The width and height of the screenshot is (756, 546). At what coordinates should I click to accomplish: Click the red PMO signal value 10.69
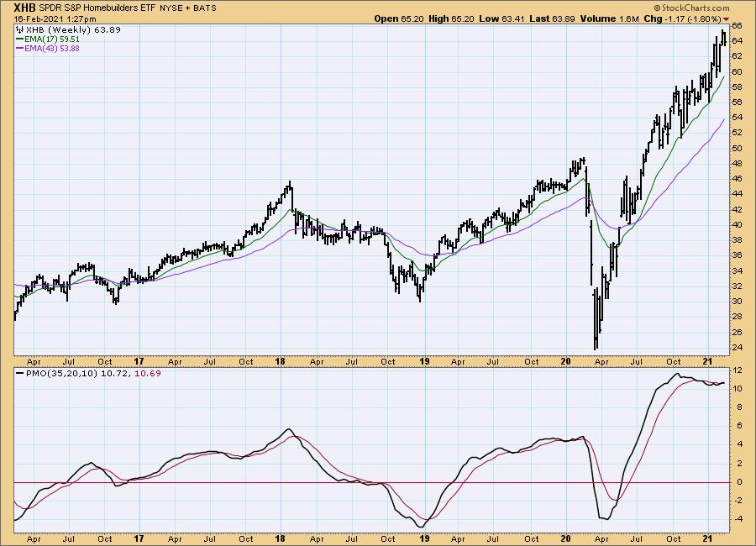click(148, 373)
